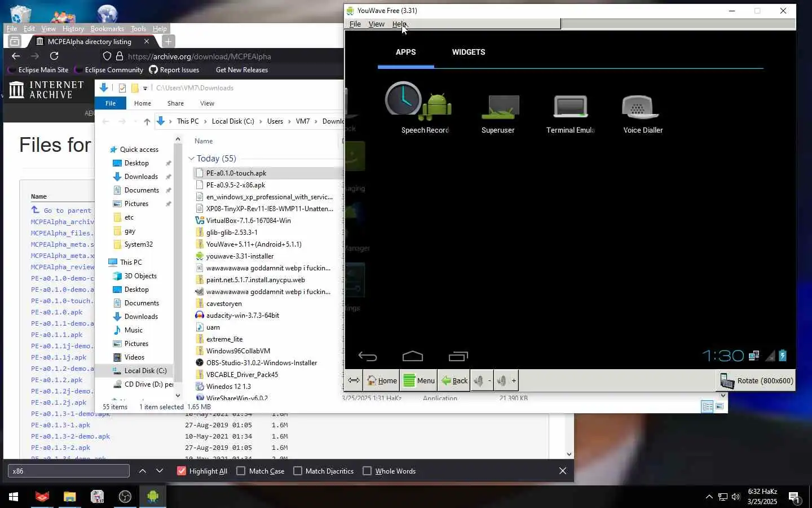Click the find bar search field containing x86

(68, 471)
